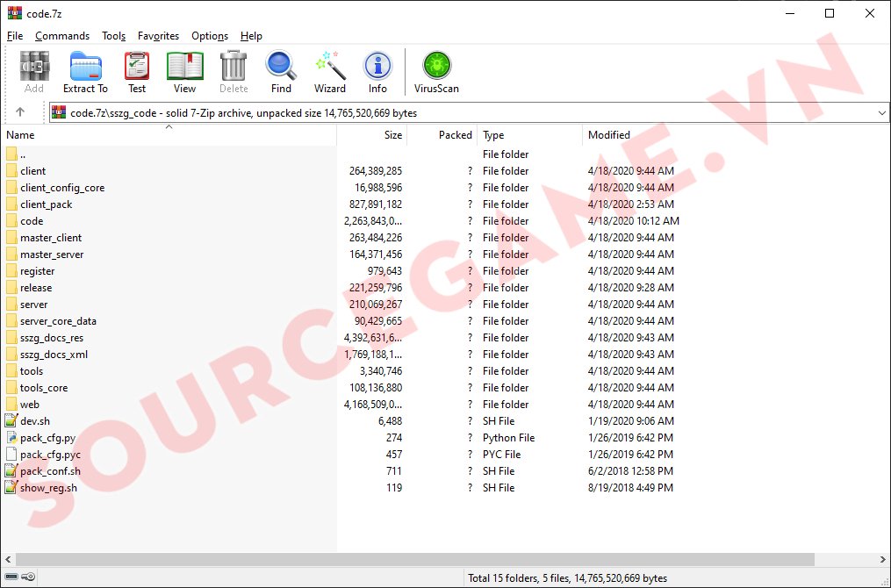This screenshot has width=891, height=588.
Task: Sort by Modified column header
Action: (x=609, y=135)
